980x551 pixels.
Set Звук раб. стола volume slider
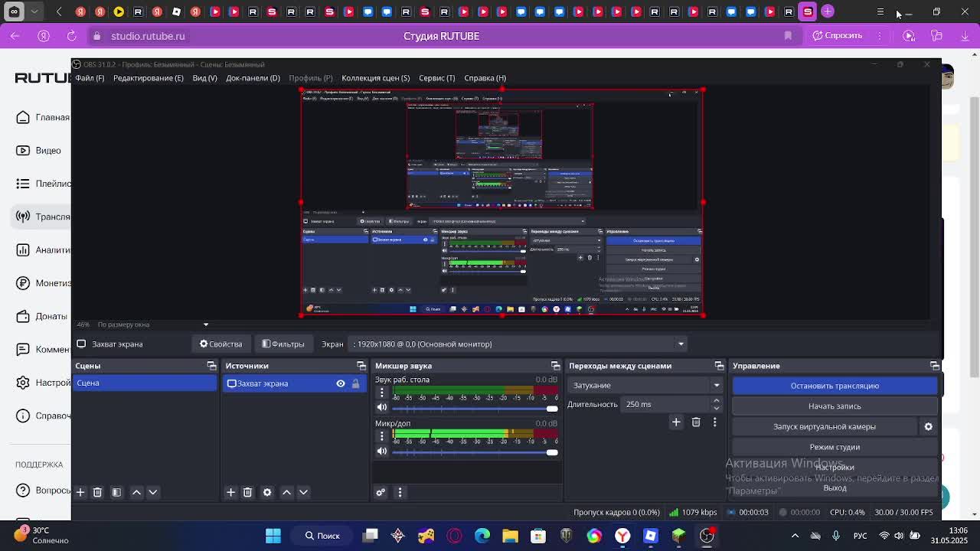(475, 408)
